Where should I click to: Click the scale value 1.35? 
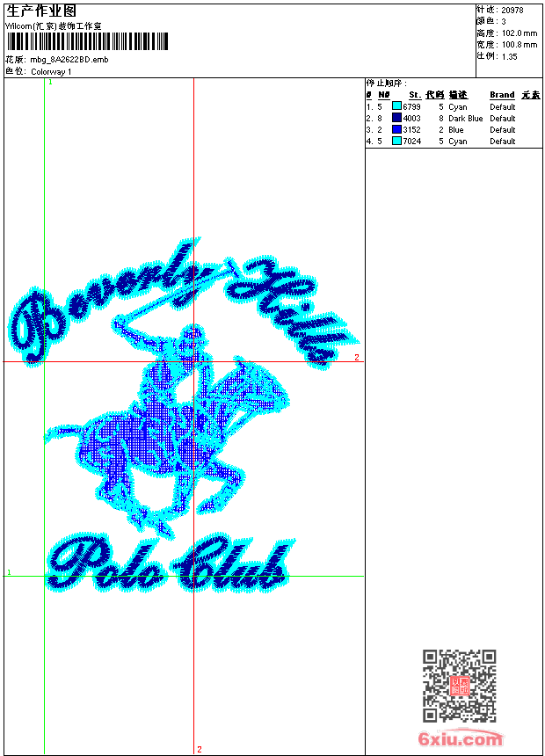coord(509,56)
